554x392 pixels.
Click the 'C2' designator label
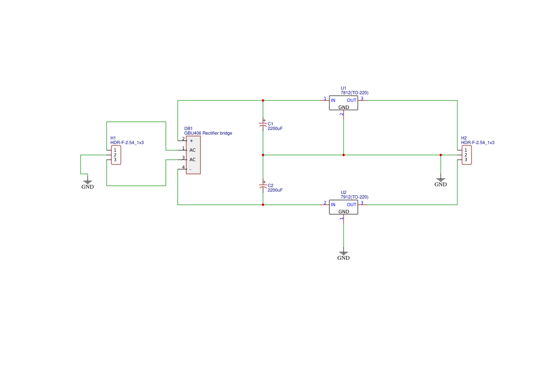tap(270, 185)
